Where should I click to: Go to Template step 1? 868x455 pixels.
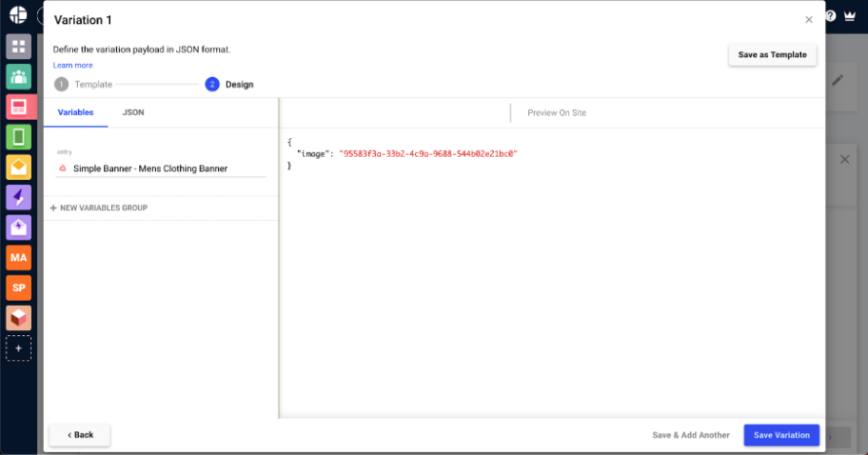[84, 84]
